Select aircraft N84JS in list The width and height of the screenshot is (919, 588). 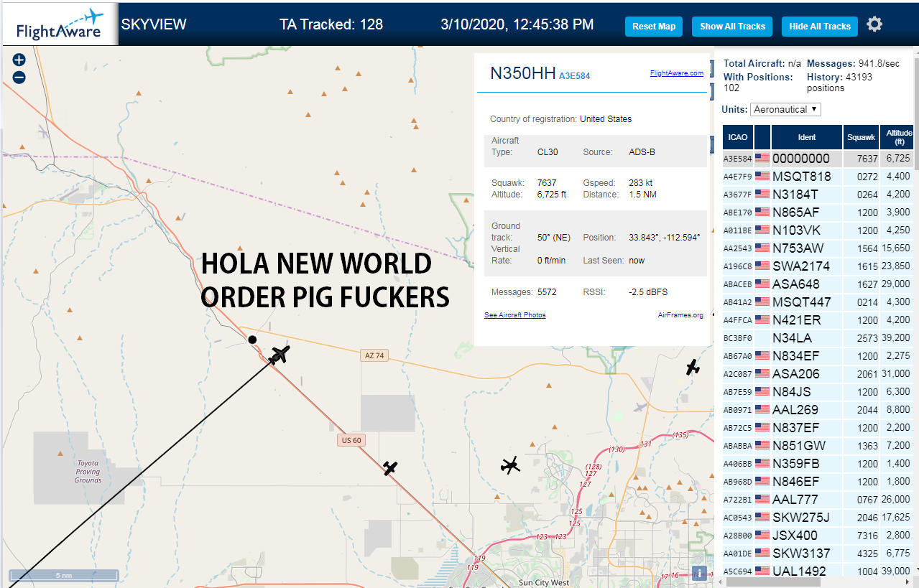tap(818, 392)
